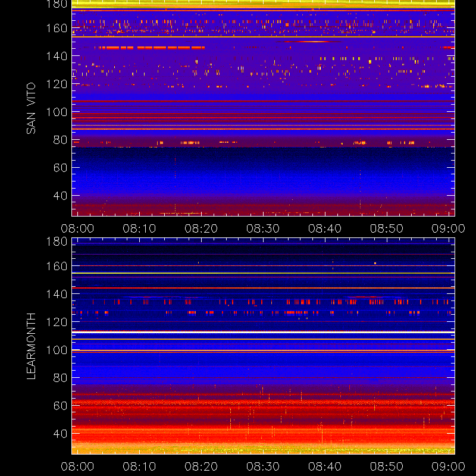Select the 40 tick label on LEARMONTH axis
Viewport: 476px width, 476px height.
tap(60, 434)
